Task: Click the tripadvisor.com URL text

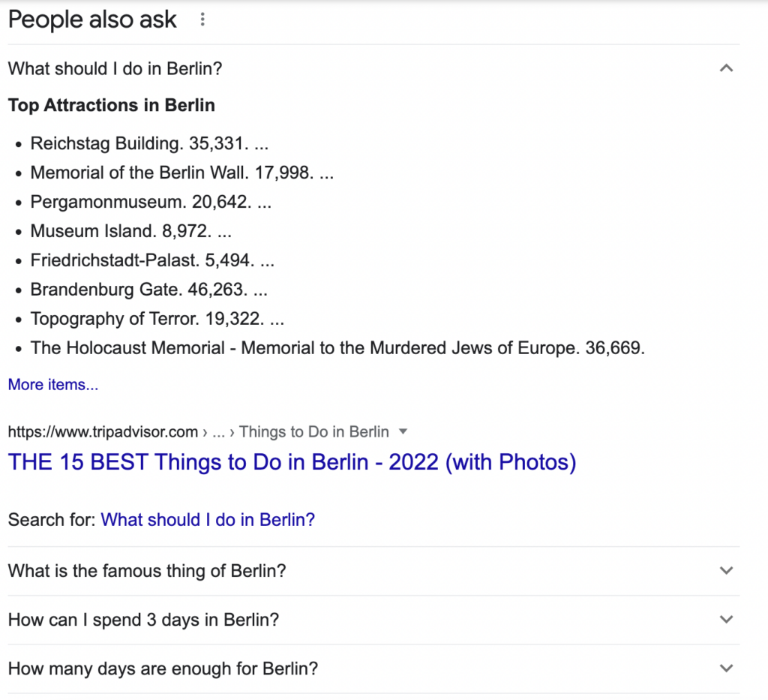Action: [x=103, y=431]
